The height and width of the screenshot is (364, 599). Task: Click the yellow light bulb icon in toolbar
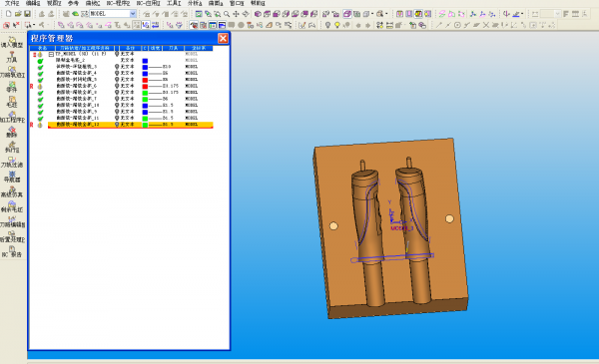click(x=337, y=25)
